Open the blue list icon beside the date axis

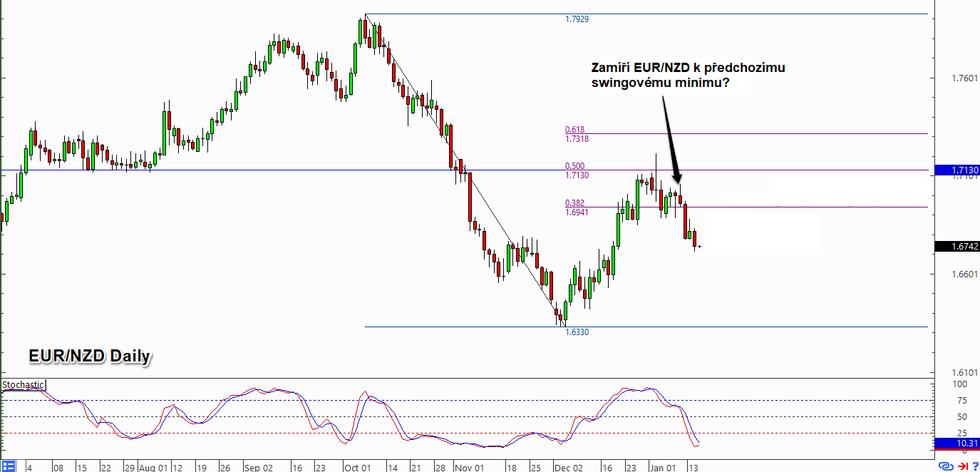point(9,466)
